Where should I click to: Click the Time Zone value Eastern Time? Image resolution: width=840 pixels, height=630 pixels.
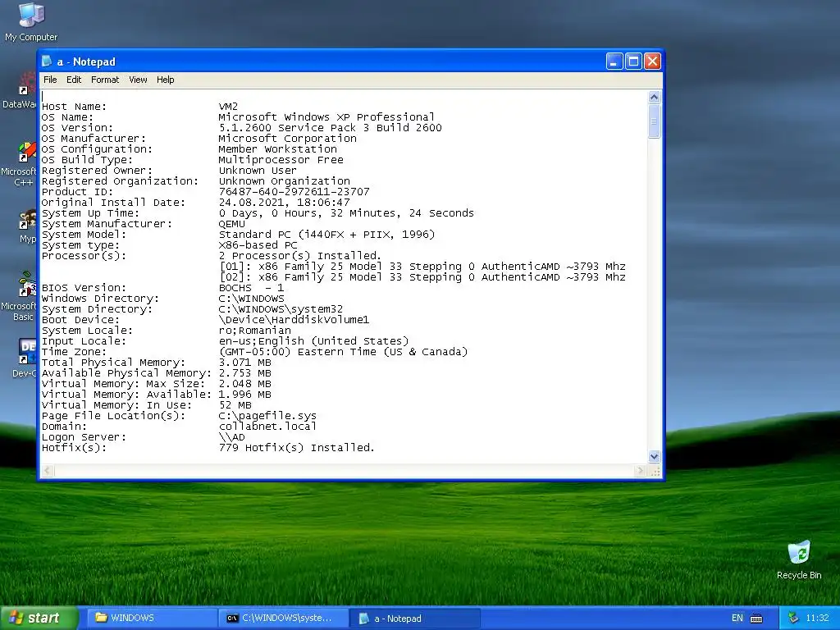tap(344, 352)
